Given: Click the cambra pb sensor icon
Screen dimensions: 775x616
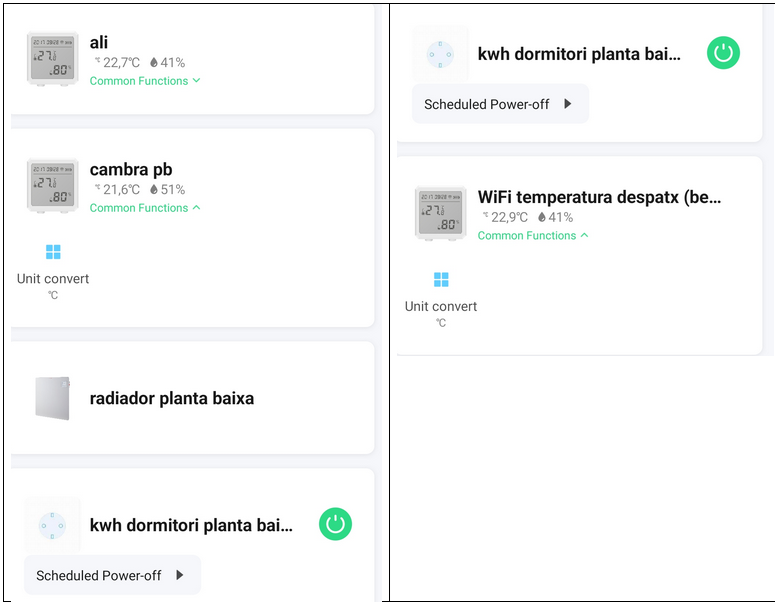Looking at the screenshot, I should coord(52,186).
